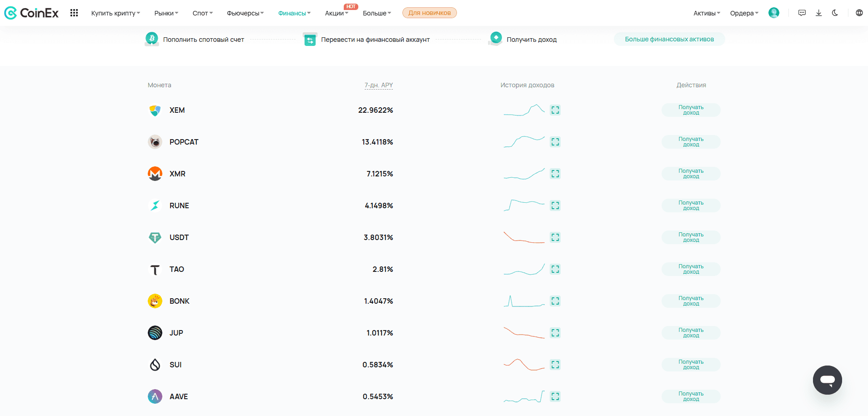Click Получать доход for SUI
This screenshot has height=416, width=868.
(x=691, y=365)
